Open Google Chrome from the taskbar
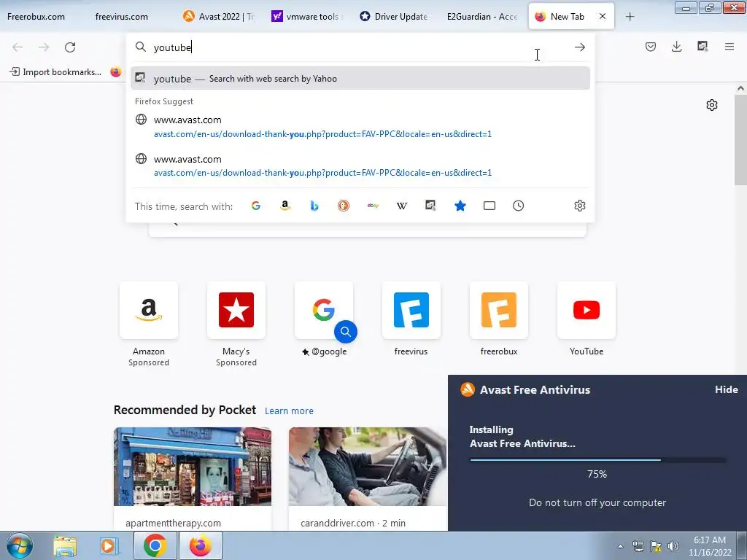This screenshot has width=747, height=560. [x=155, y=545]
